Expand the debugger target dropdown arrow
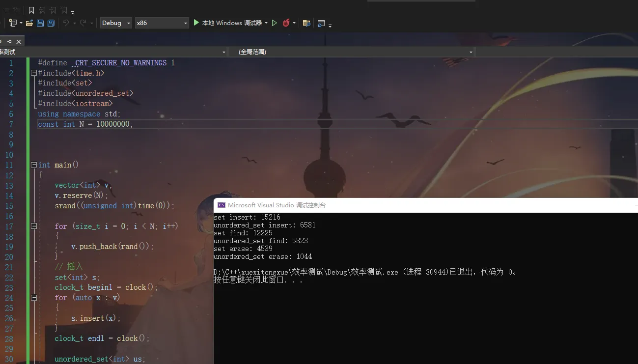Screen dimensions: 638x364 (x=266, y=23)
